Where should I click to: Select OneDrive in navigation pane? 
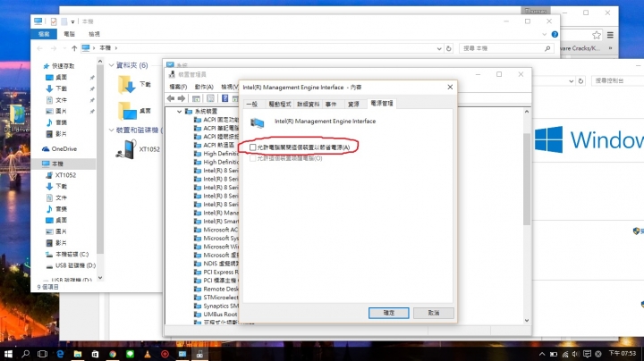pyautogui.click(x=64, y=149)
